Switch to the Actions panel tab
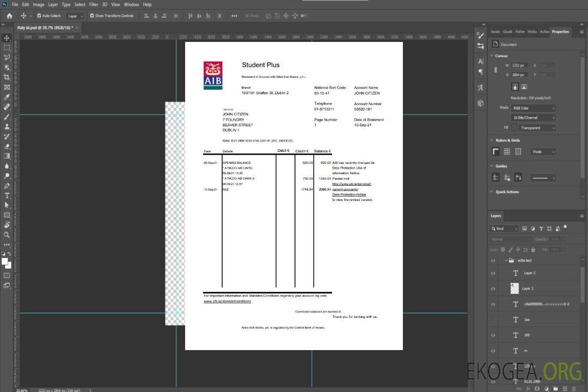The image size is (588, 392). (x=544, y=32)
